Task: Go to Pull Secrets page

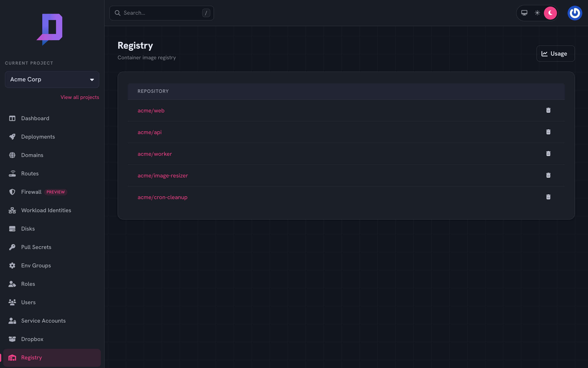Action: [x=52, y=247]
